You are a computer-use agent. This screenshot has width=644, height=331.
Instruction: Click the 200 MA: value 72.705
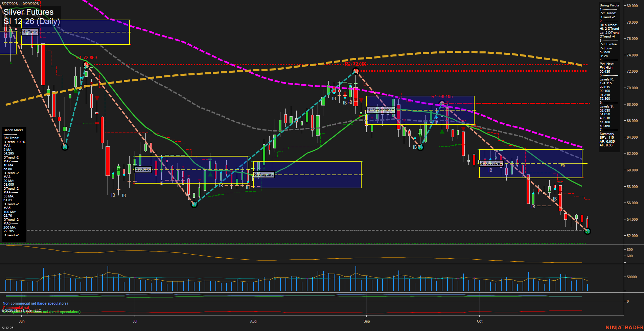pyautogui.click(x=9, y=231)
